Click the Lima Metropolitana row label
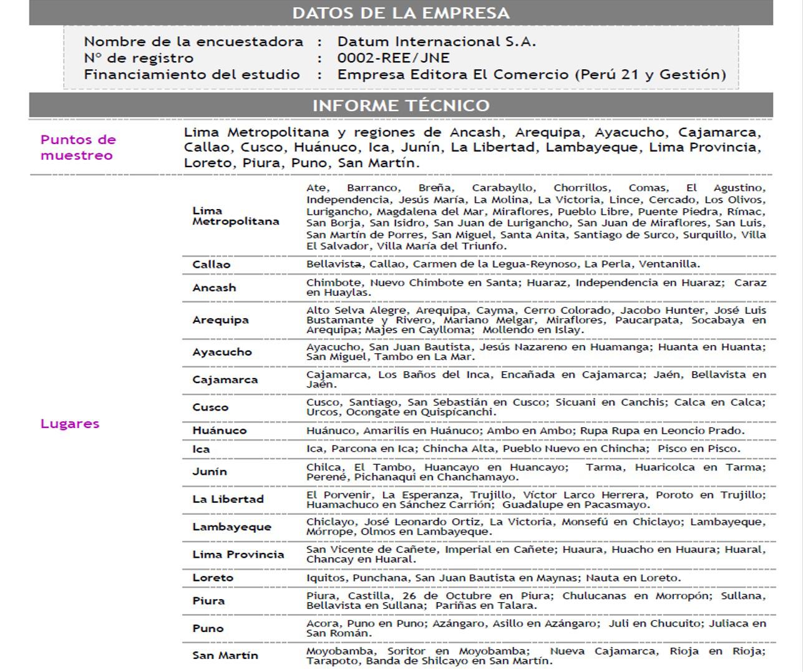 coord(235,216)
